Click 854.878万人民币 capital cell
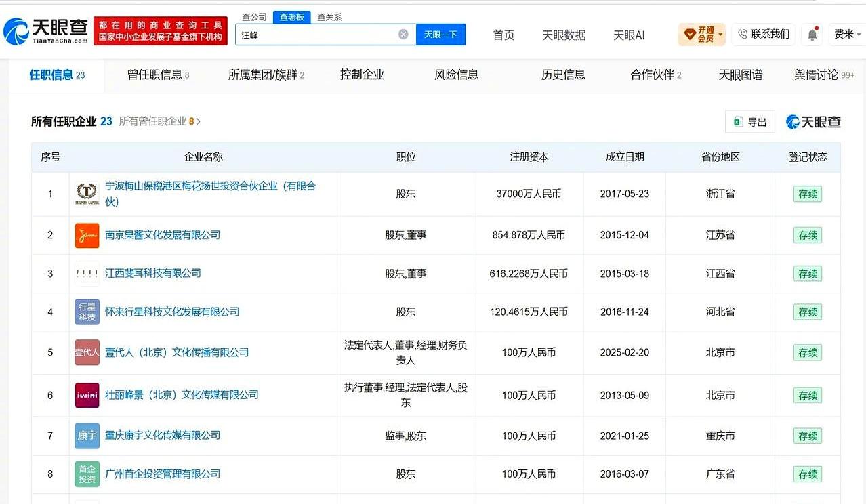Screen dimensions: 866x504 click(x=529, y=235)
